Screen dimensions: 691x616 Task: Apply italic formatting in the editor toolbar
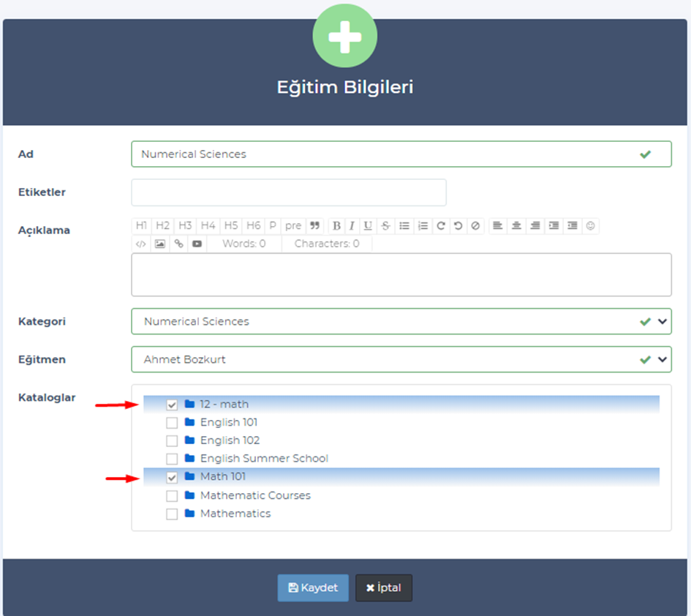(x=352, y=226)
